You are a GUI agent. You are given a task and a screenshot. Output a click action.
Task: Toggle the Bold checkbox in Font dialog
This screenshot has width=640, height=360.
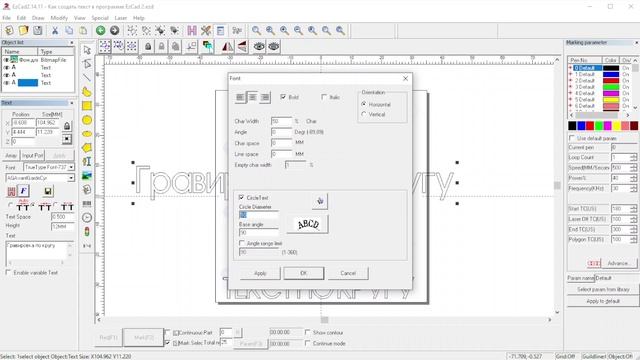point(283,97)
